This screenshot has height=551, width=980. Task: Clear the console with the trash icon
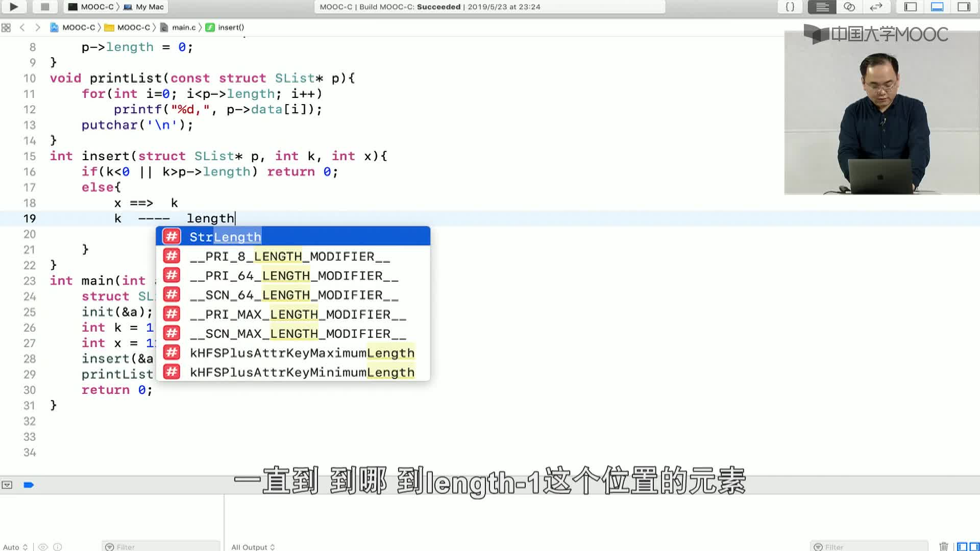943,547
